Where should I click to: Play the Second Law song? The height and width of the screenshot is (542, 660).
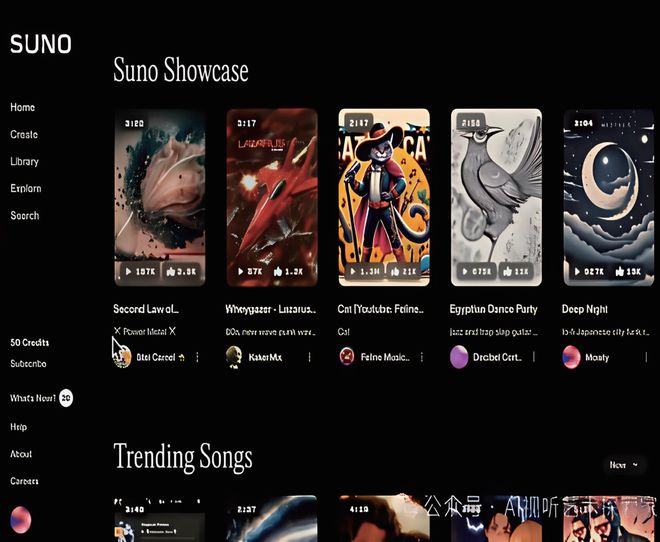coord(140,272)
